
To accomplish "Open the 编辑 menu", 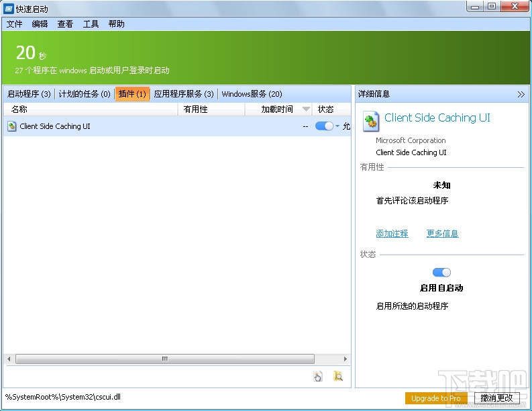I will pyautogui.click(x=40, y=24).
